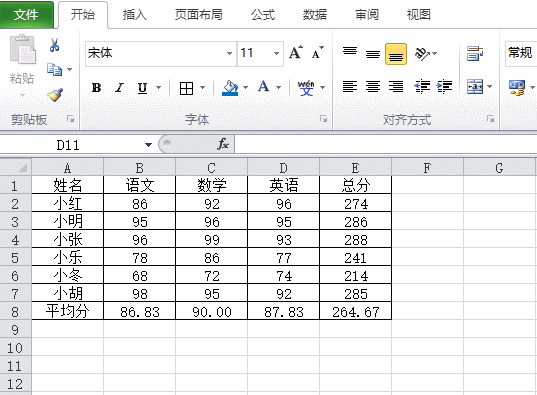Click cell containing 小明
This screenshot has width=537, height=395.
pyautogui.click(x=67, y=221)
